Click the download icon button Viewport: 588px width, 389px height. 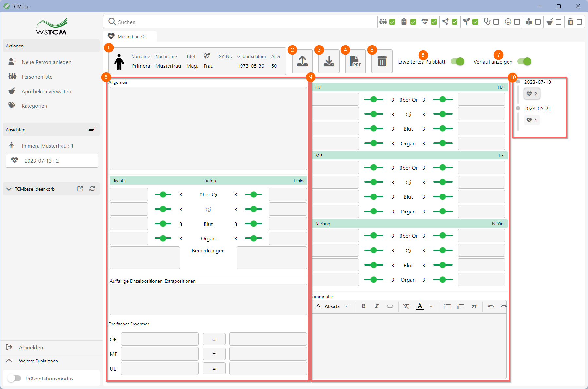click(x=329, y=62)
